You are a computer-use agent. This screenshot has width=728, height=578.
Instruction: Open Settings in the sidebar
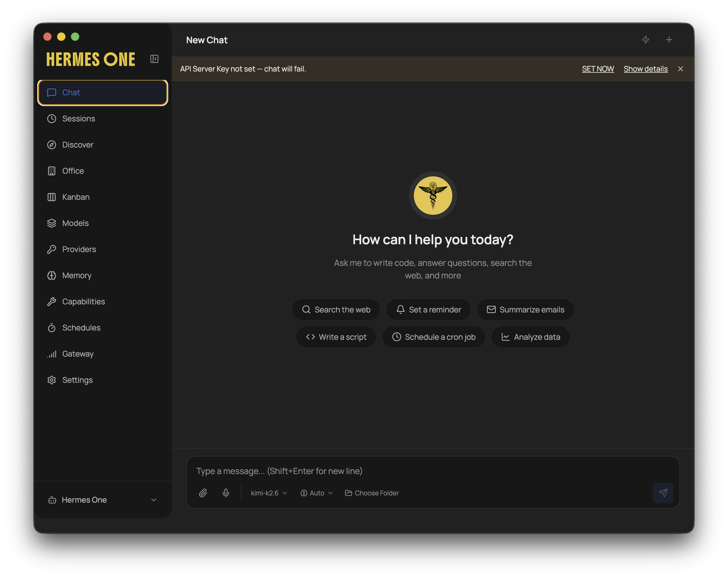pyautogui.click(x=103, y=380)
